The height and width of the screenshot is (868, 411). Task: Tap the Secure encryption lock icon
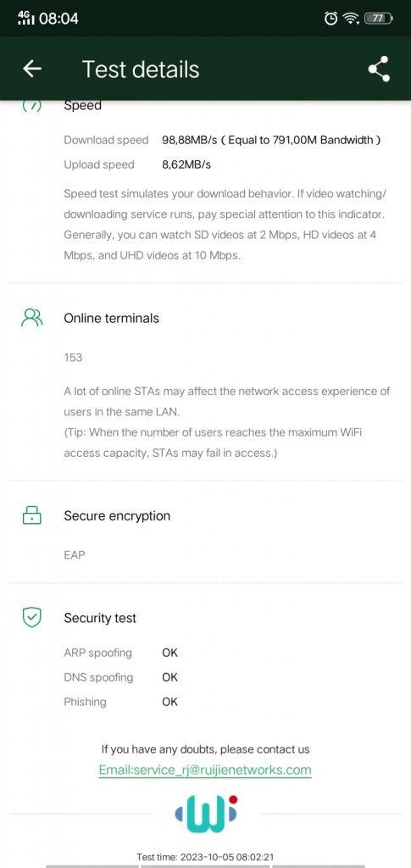click(31, 515)
